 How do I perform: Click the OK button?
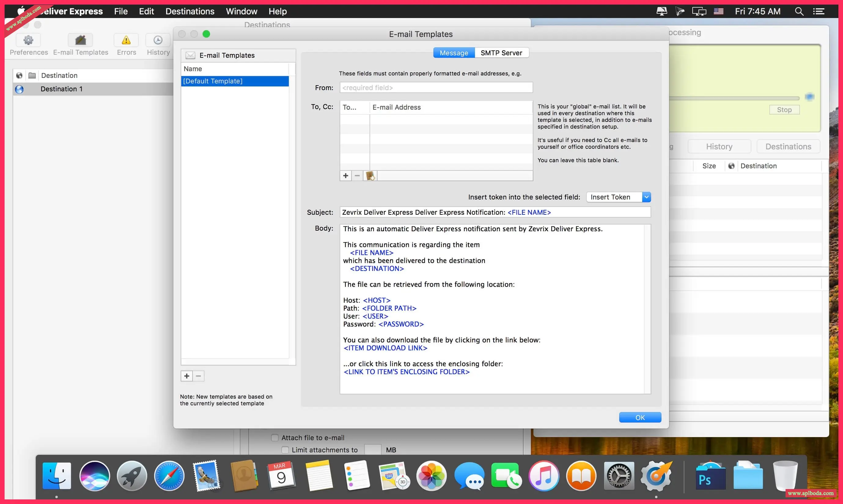[640, 417]
